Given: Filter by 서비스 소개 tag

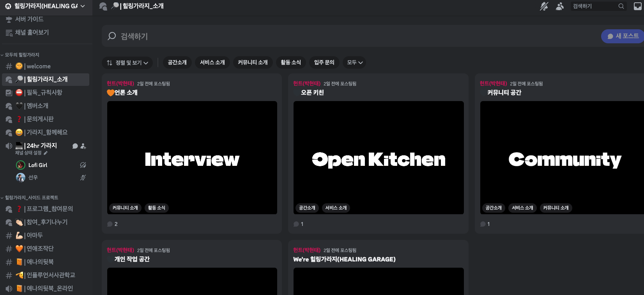Looking at the screenshot, I should point(212,63).
